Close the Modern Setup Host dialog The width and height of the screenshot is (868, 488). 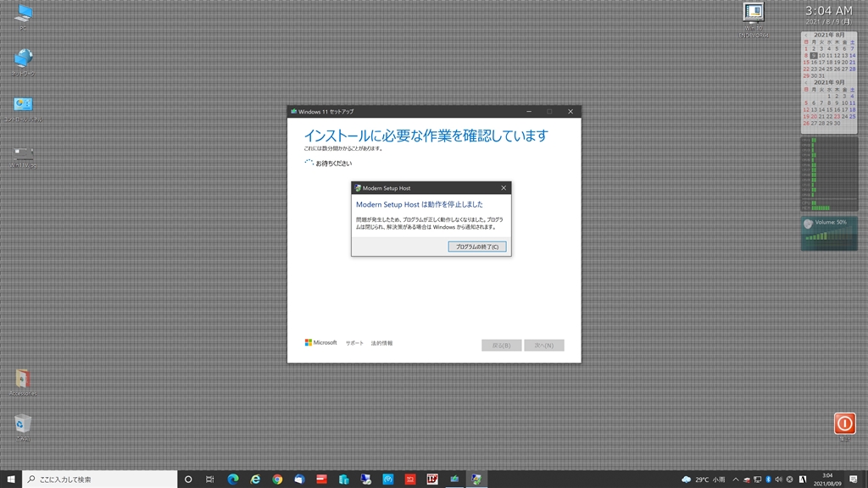[504, 188]
